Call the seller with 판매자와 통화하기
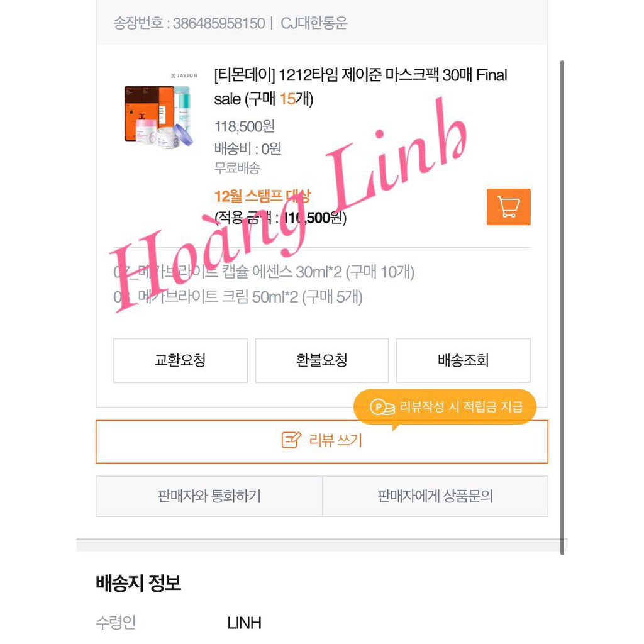Screen dimensions: 644x644 coord(209,496)
